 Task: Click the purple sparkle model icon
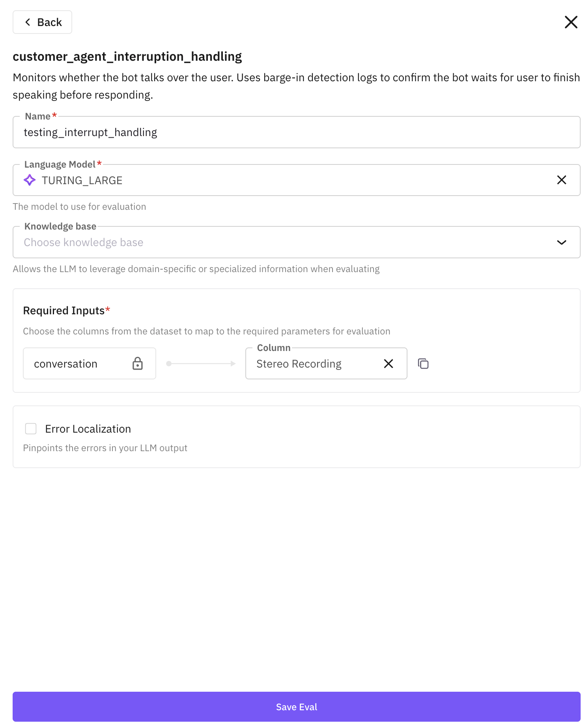30,180
